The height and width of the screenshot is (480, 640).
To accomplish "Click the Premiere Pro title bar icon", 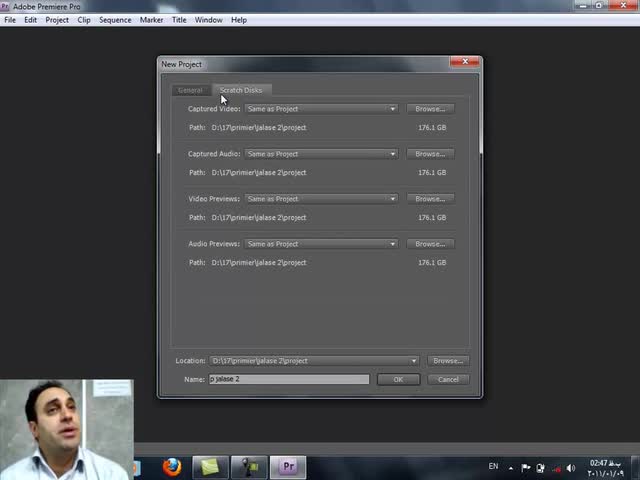I will (5, 6).
